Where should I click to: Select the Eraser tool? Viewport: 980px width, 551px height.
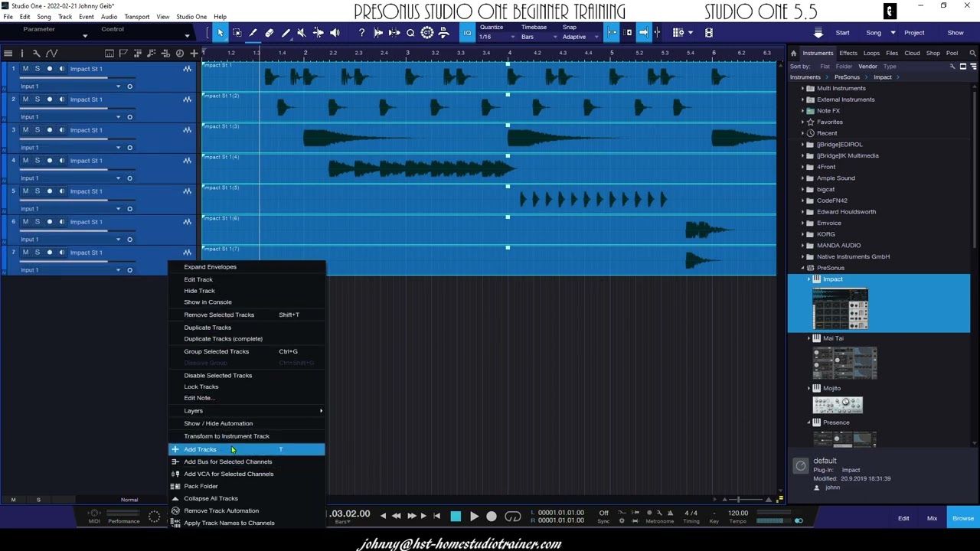[269, 33]
